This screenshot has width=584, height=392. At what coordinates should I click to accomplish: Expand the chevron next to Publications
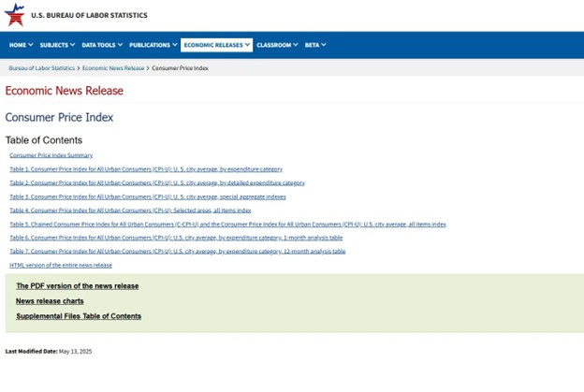click(175, 45)
